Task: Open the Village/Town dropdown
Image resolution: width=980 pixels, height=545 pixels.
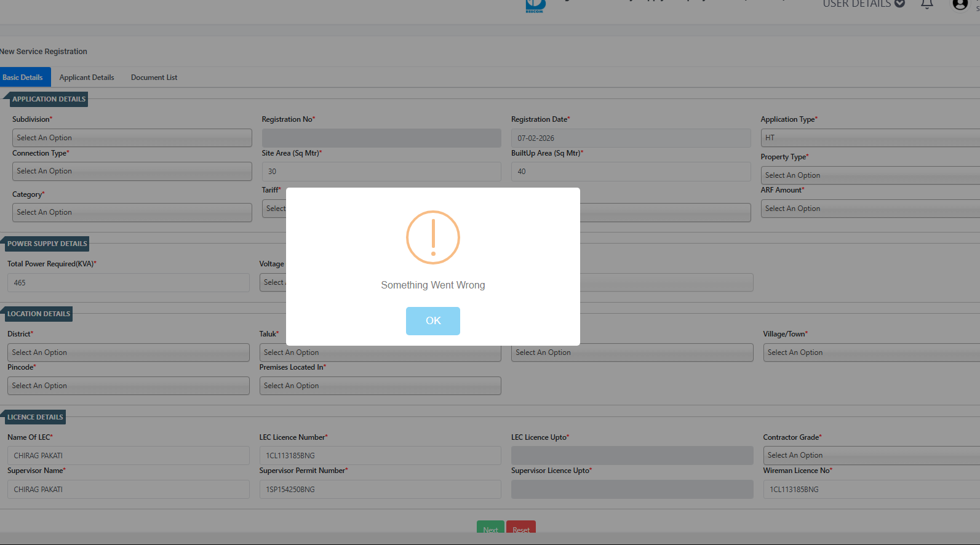Action: [872, 352]
